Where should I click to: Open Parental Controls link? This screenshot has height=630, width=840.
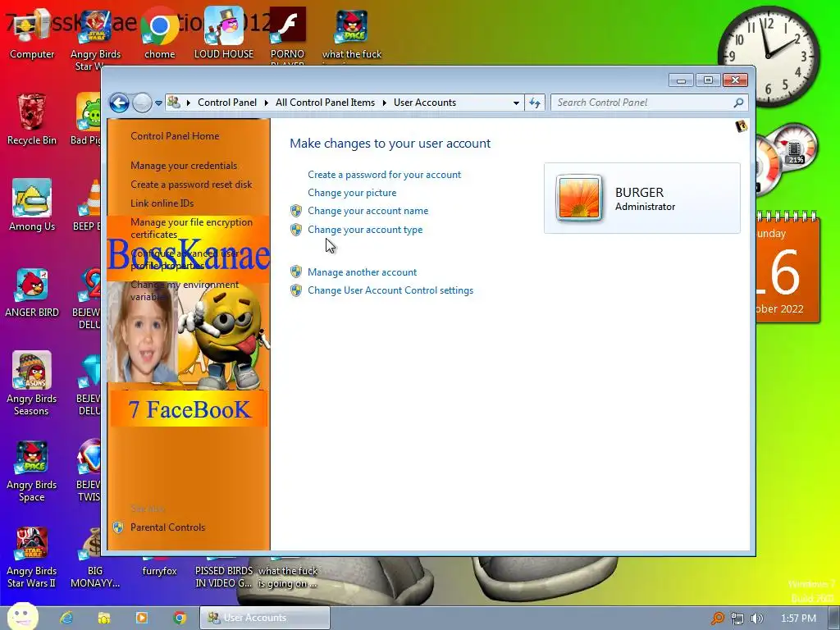[x=167, y=527]
